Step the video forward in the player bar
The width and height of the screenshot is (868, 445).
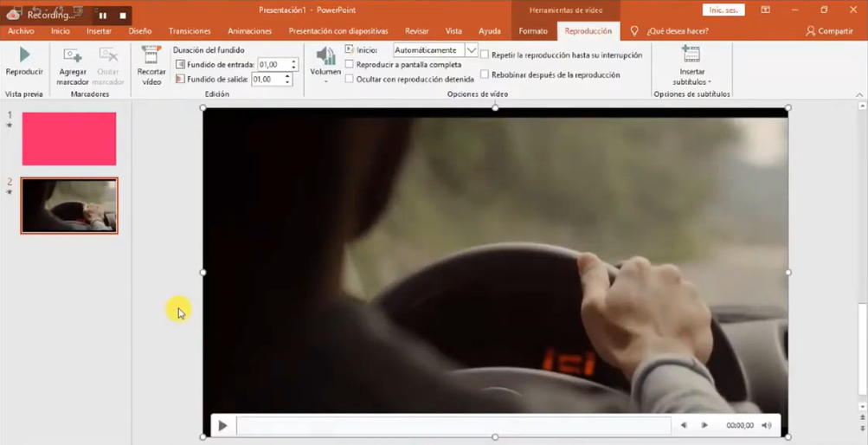pos(704,425)
